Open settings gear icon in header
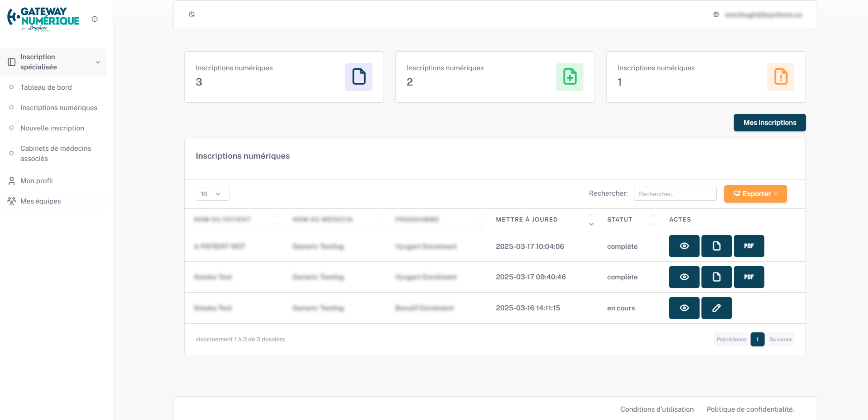This screenshot has height=420, width=868. pyautogui.click(x=716, y=14)
